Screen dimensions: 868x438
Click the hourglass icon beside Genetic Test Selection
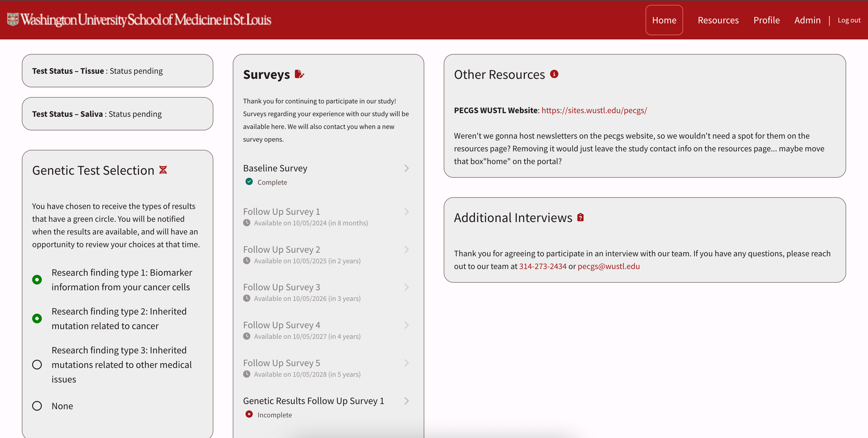pos(163,170)
